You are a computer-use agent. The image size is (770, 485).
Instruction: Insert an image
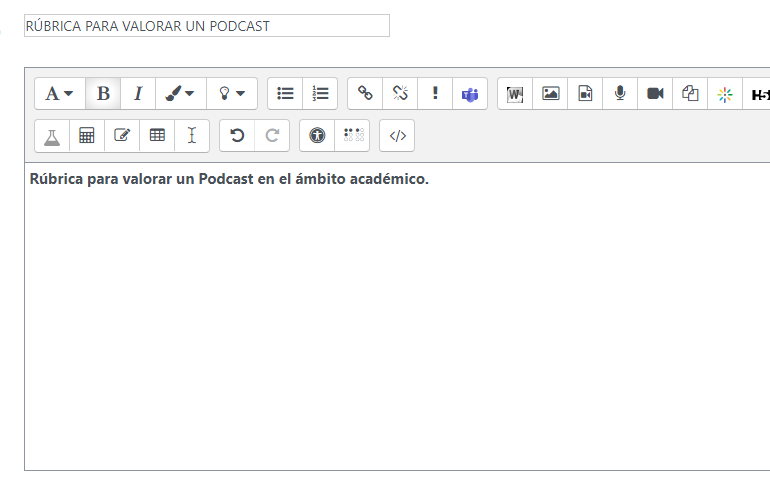point(550,93)
